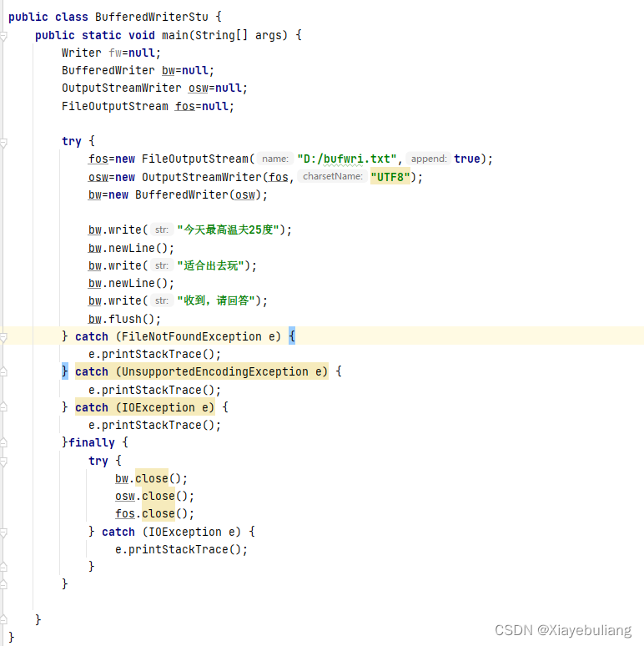Screen dimensions: 644x646
Task: Toggle fold marker beside catch FileNotFoundException line
Action: coord(3,337)
